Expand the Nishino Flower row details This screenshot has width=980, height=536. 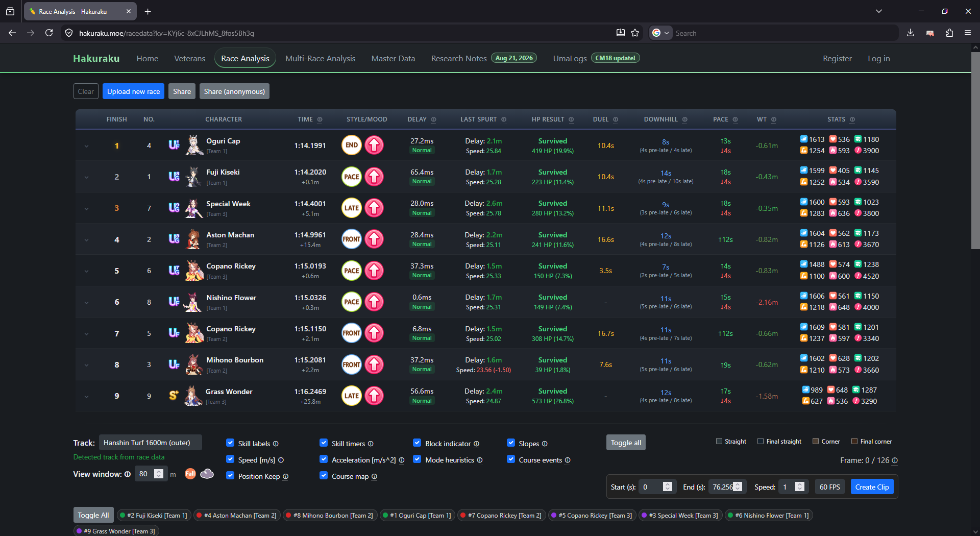[86, 302]
